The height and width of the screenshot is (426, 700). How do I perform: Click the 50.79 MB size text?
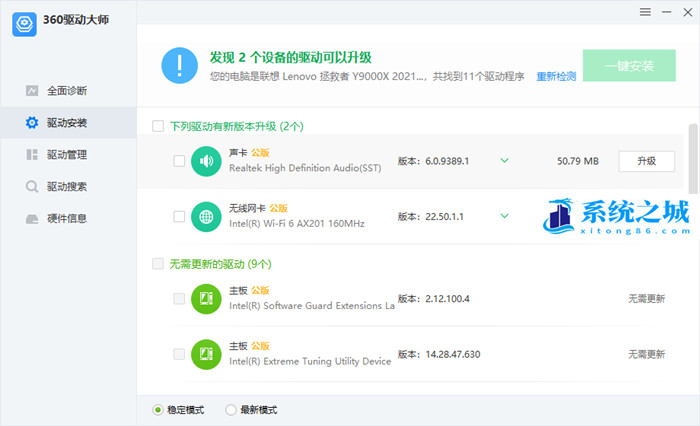578,161
